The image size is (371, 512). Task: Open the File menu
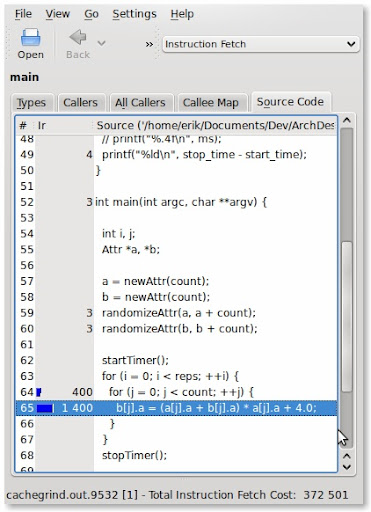point(23,14)
